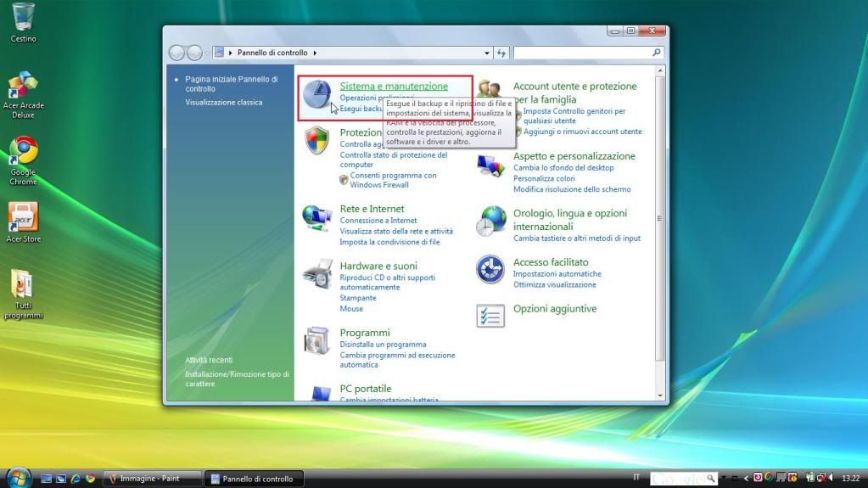
Task: Open the Opzioni aggiuntive checklist icon
Action: pos(490,316)
